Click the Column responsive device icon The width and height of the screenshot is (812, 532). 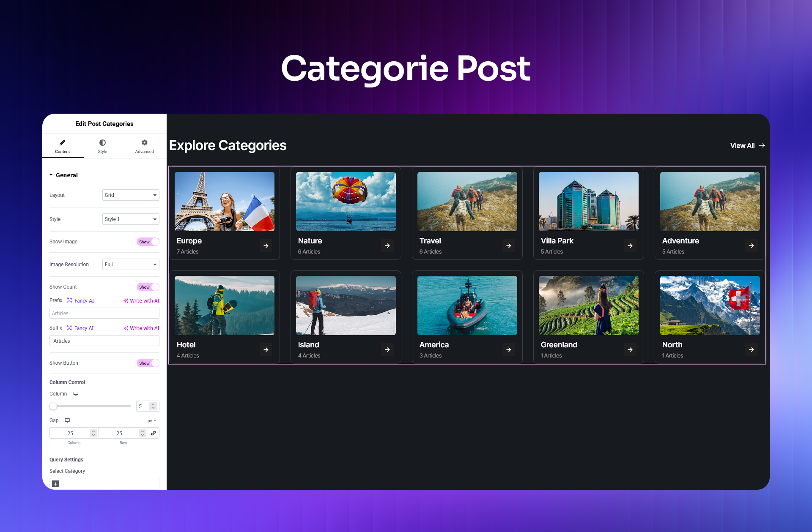(76, 394)
